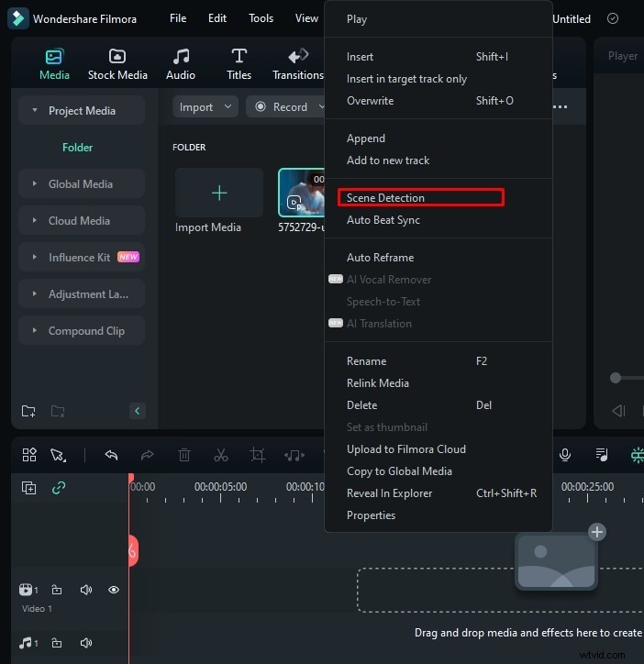Select the timeline selection arrow tool

pos(58,455)
